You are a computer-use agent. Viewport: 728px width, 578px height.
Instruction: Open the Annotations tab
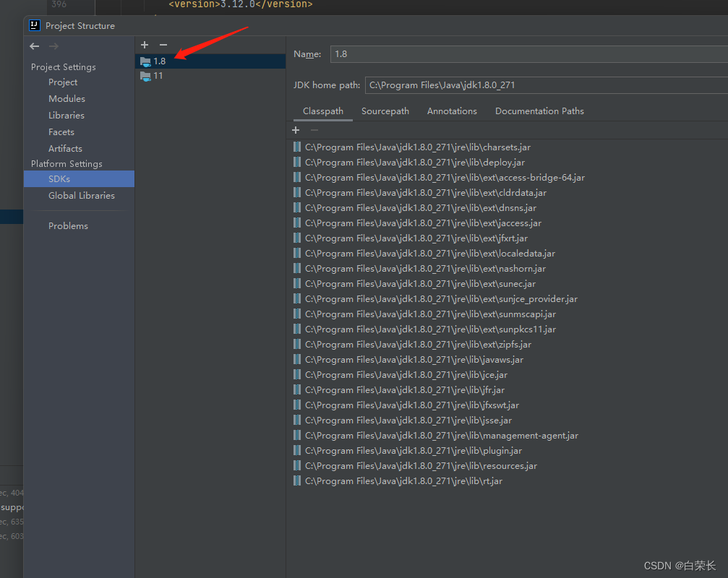click(452, 111)
